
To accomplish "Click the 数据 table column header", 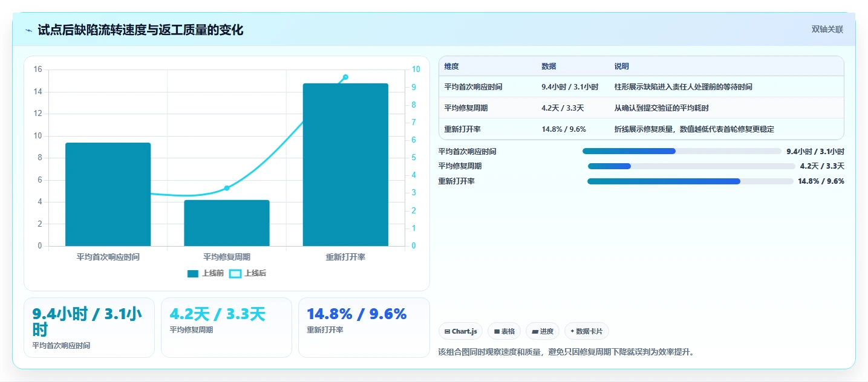I will 549,66.
